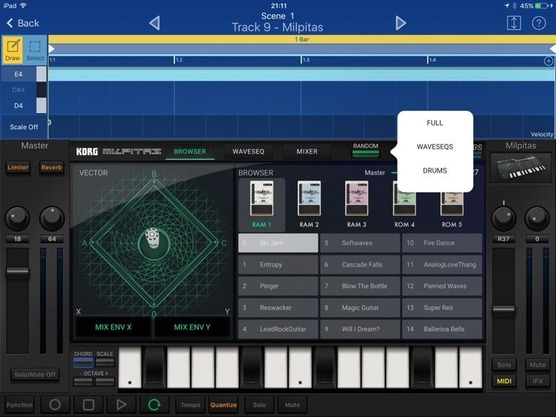Image resolution: width=556 pixels, height=417 pixels.
Task: Select the RAM 3 card
Action: 356,205
